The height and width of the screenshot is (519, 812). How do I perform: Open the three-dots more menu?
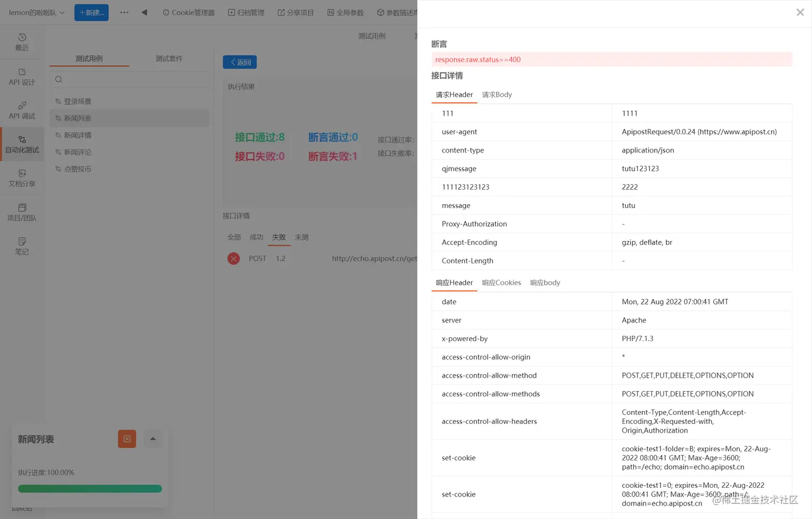(124, 12)
